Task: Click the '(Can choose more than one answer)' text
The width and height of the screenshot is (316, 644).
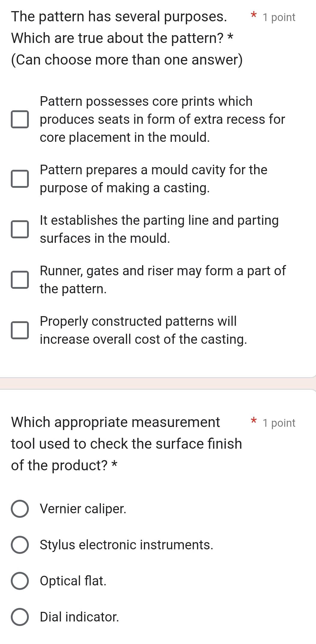Action: pyautogui.click(x=127, y=60)
